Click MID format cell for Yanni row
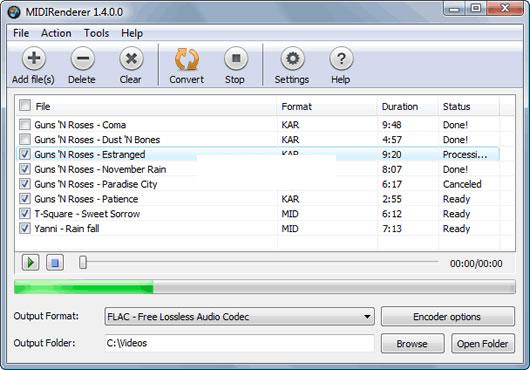The image size is (530, 370). tap(290, 229)
